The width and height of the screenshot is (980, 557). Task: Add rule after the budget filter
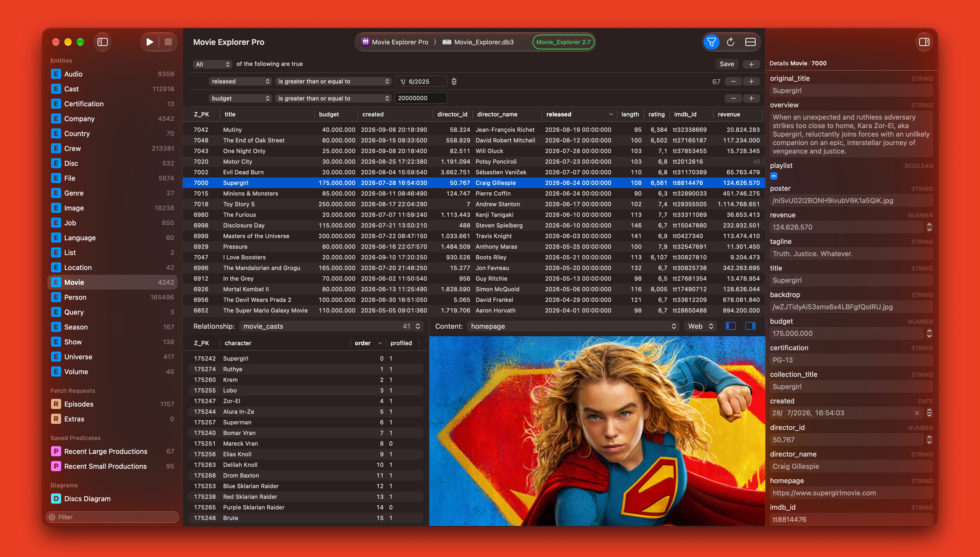(x=751, y=98)
